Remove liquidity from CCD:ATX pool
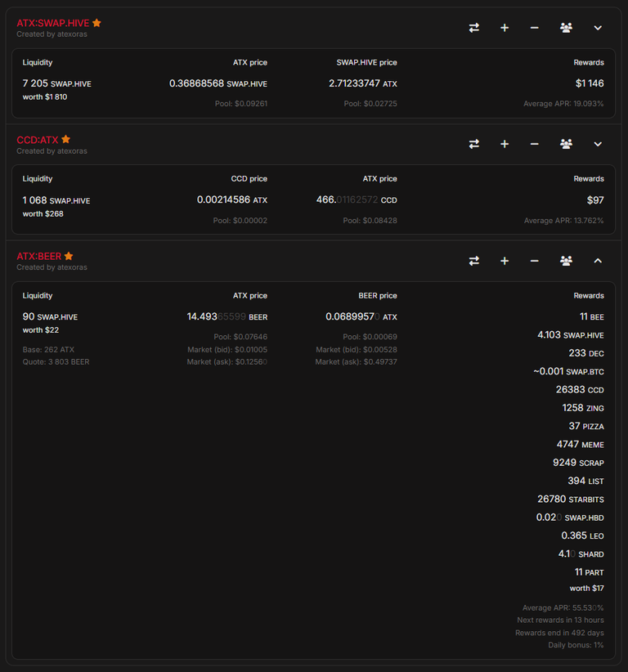This screenshot has width=628, height=672. pyautogui.click(x=534, y=144)
